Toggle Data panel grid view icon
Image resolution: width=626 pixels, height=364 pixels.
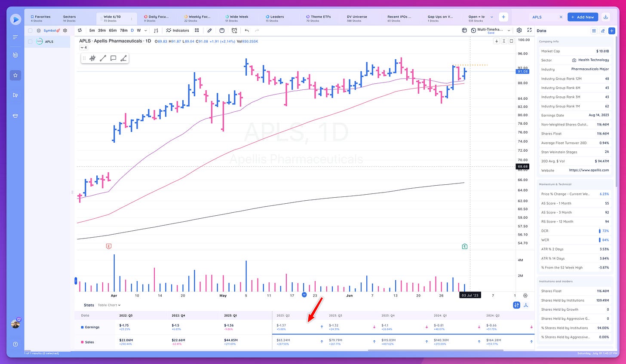[594, 31]
